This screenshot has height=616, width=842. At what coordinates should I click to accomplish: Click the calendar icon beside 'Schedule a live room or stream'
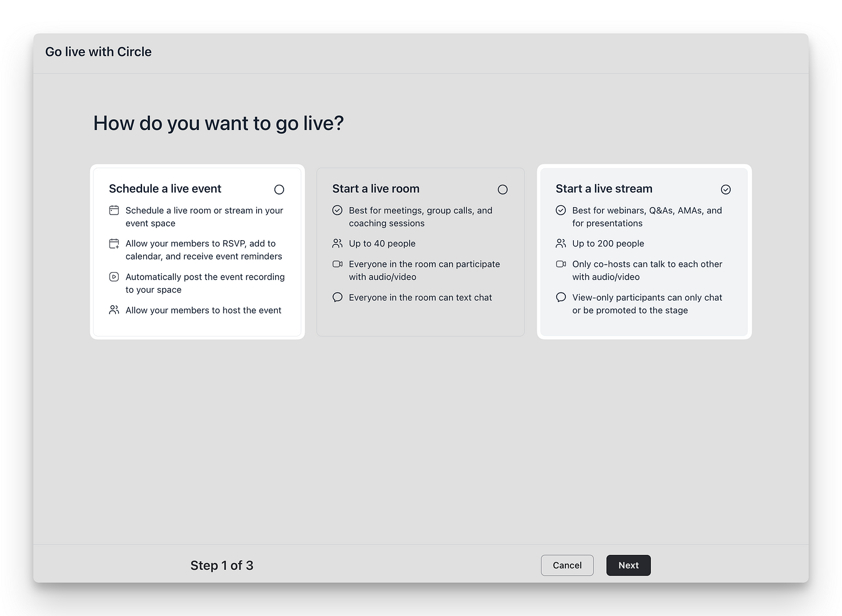coord(114,210)
